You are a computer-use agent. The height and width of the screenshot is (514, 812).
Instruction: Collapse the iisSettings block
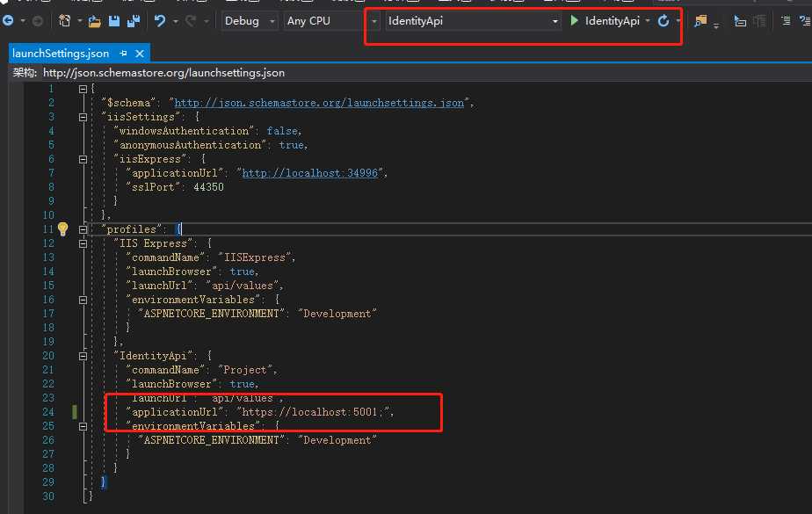pyautogui.click(x=83, y=117)
